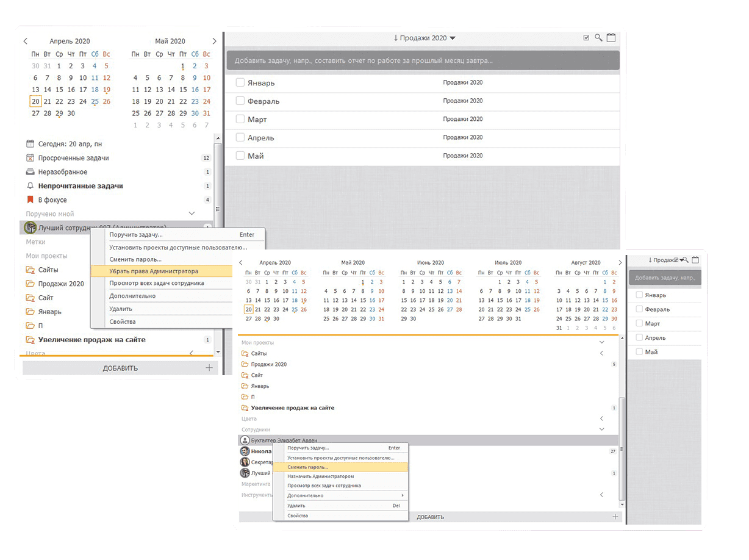This screenshot has height=560, width=749.
Task: Click Увеличение продаж на сайте folder icon, lower window
Action: coord(245,407)
